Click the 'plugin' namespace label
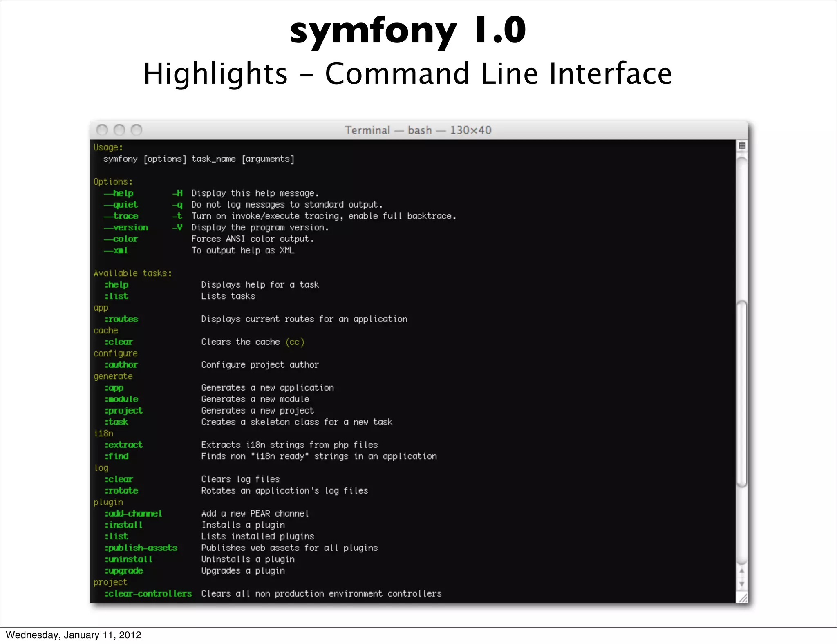This screenshot has width=837, height=644. 108,502
